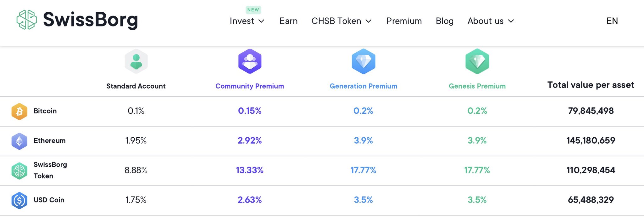Click the SwissBorg logo icon
The height and width of the screenshot is (218, 644).
[27, 20]
